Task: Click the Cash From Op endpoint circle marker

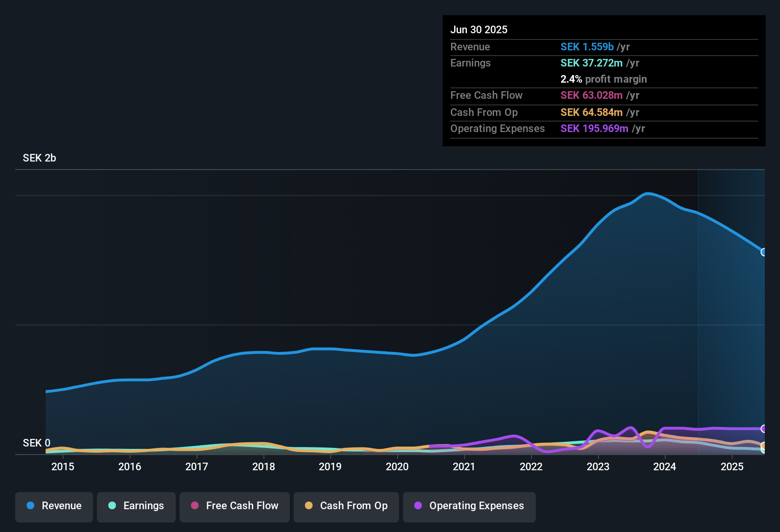Action: pyautogui.click(x=764, y=446)
